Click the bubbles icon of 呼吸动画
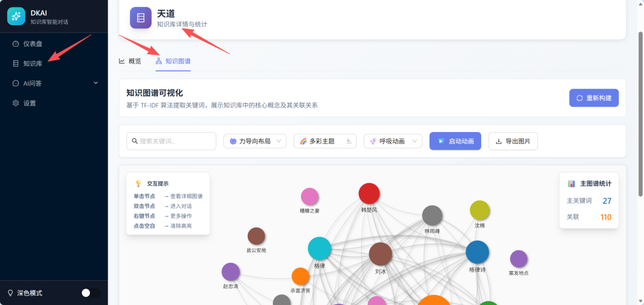 pos(374,141)
